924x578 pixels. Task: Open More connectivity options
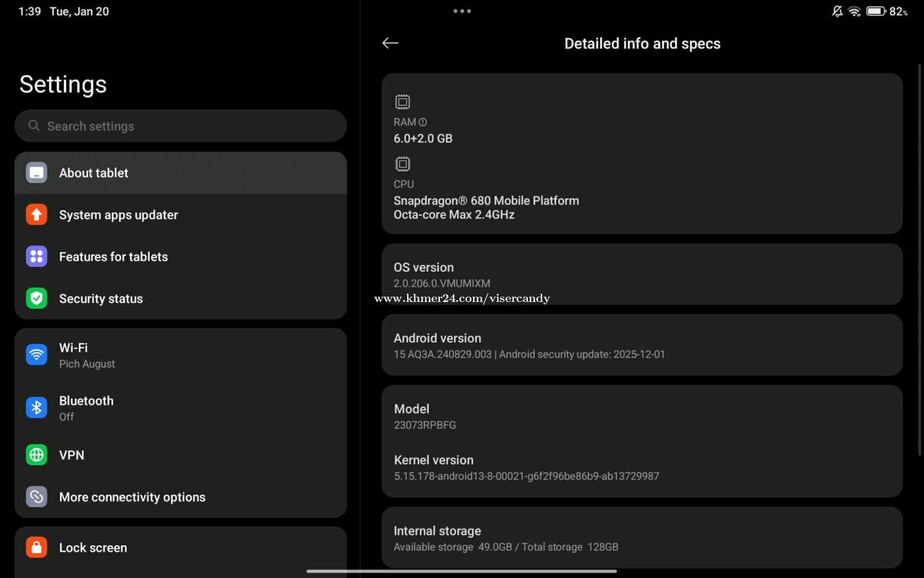pyautogui.click(x=132, y=497)
